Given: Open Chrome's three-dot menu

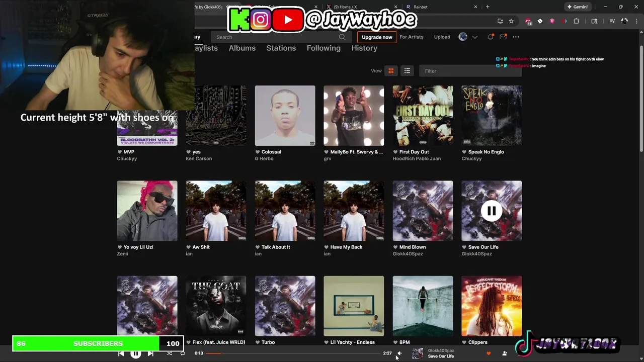Looking at the screenshot, I should (x=636, y=21).
